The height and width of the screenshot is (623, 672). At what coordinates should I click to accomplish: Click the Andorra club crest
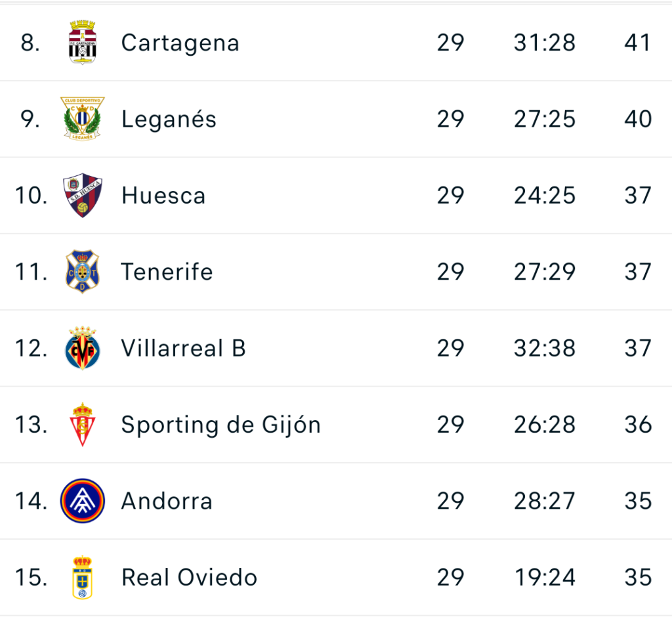click(x=82, y=501)
